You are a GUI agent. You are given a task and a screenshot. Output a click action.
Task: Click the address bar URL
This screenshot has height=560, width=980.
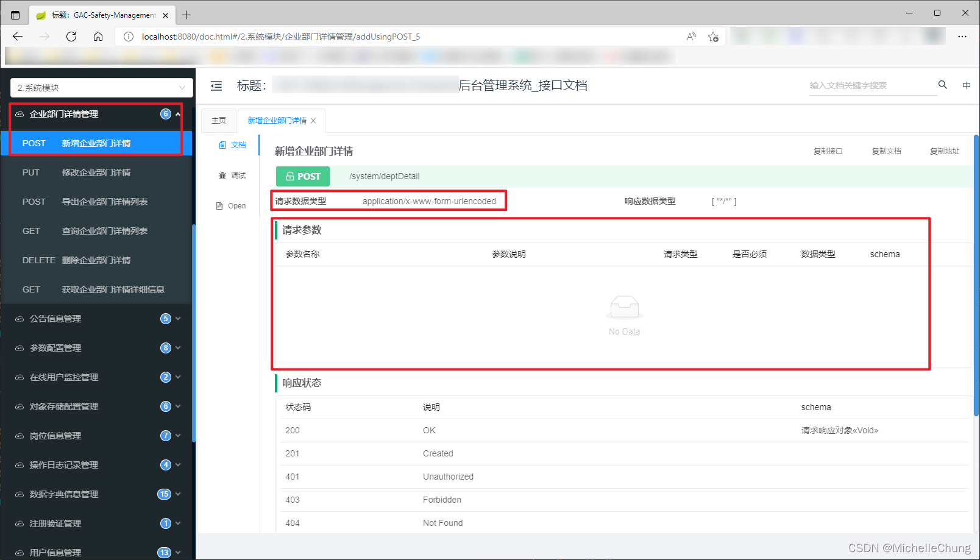point(281,37)
